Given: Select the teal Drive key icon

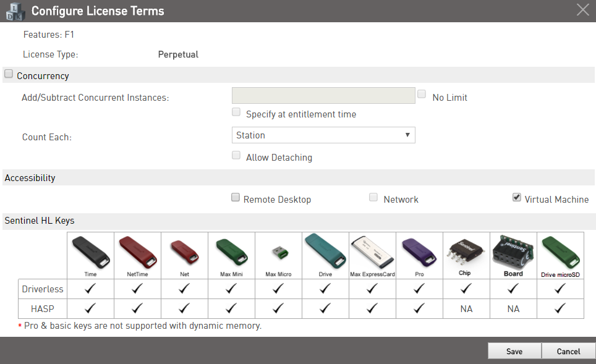Looking at the screenshot, I should click(x=325, y=251).
